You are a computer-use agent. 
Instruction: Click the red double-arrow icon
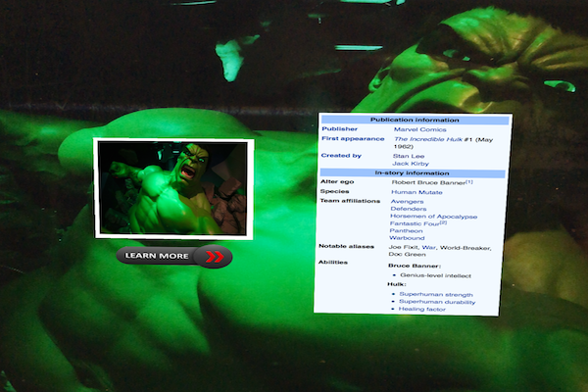click(215, 257)
